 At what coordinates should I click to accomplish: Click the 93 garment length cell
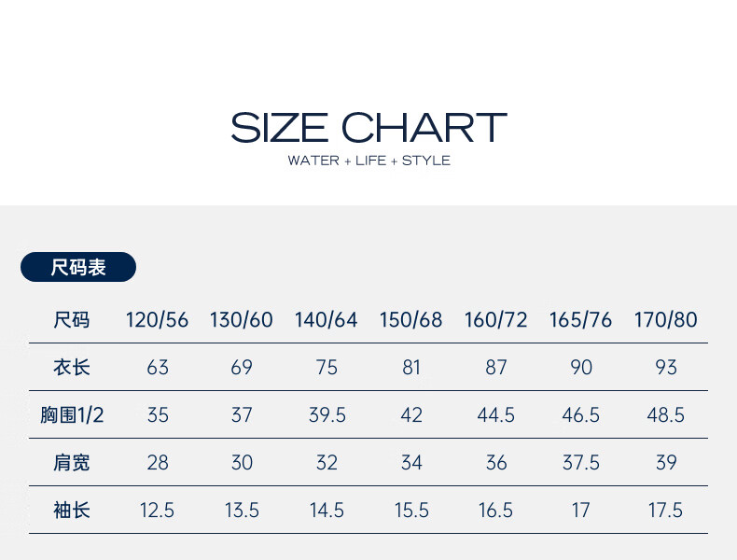click(x=666, y=367)
